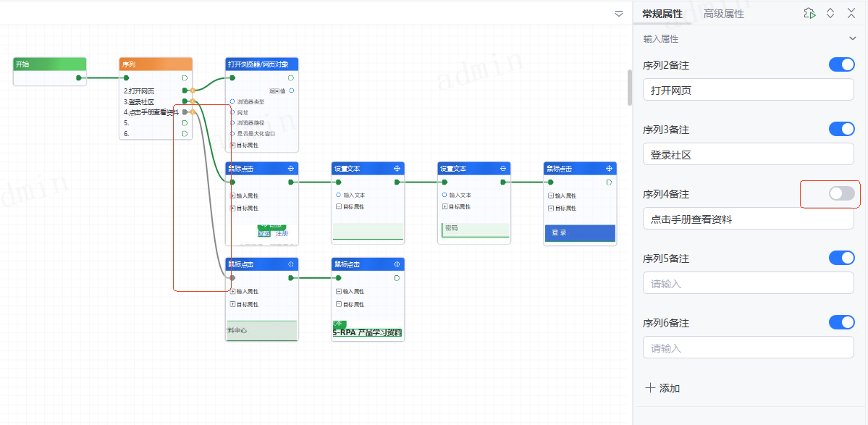Expand 目标属性 in 打开浏览器/网页对象 node

click(x=232, y=145)
